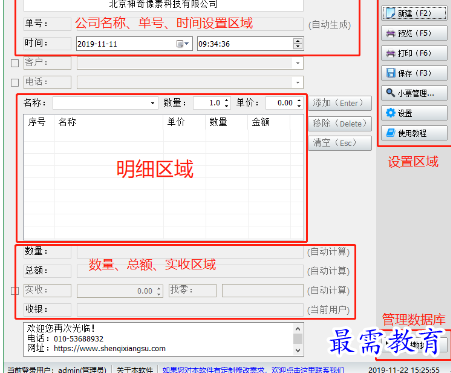Open print preview with 预览 (F5)

pyautogui.click(x=414, y=33)
